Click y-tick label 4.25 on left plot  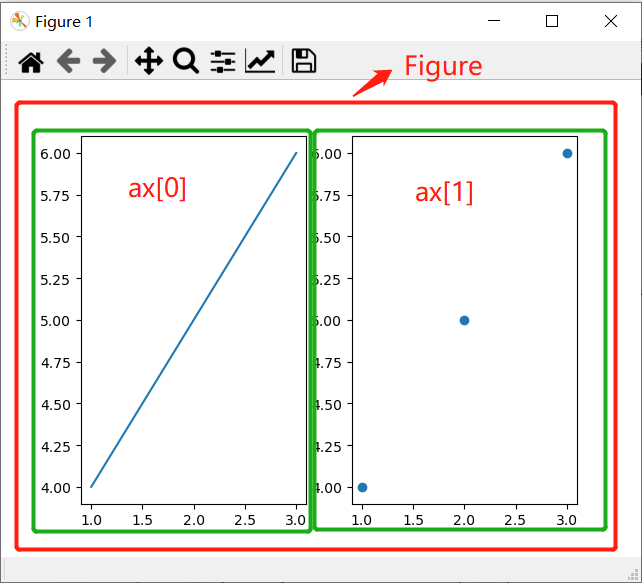pos(55,446)
